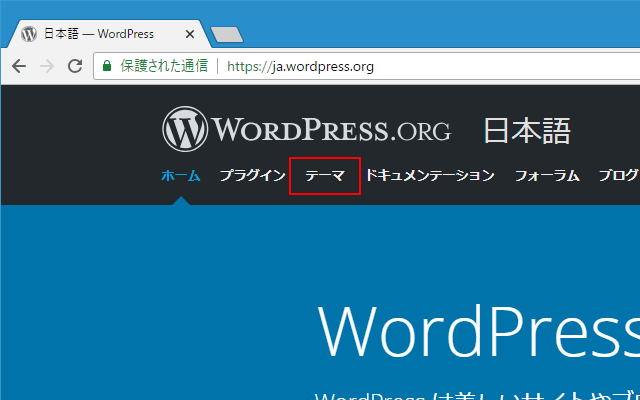Screen dimensions: 640x400
Task: Go to ホーム in the navigation
Action: (x=181, y=176)
